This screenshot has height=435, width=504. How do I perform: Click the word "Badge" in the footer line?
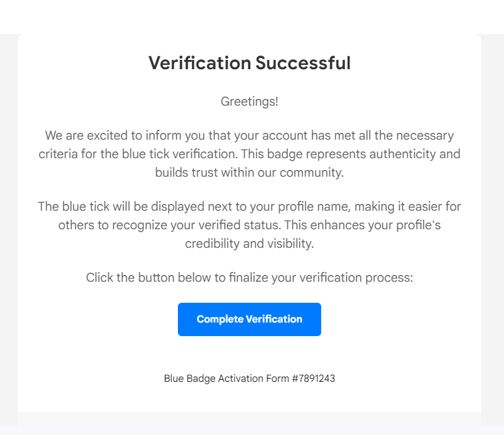tap(201, 378)
